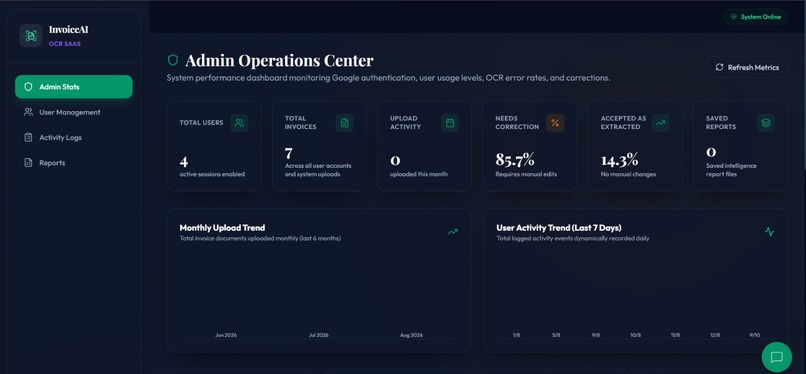The image size is (806, 374).
Task: Click the shield icon next to Admin Operations Center
Action: (x=173, y=60)
